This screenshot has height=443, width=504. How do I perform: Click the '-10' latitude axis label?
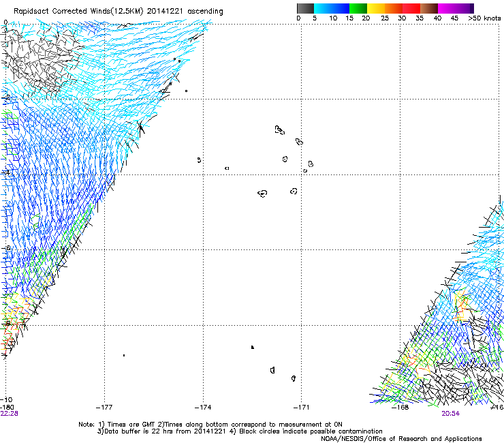(6, 400)
